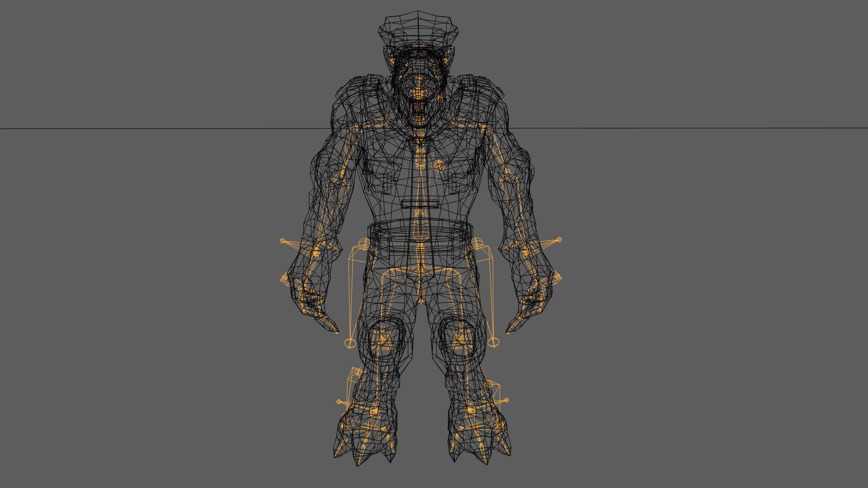Viewport: 868px width, 488px height.
Task: Click the tie clip bar on chest
Action: point(420,204)
